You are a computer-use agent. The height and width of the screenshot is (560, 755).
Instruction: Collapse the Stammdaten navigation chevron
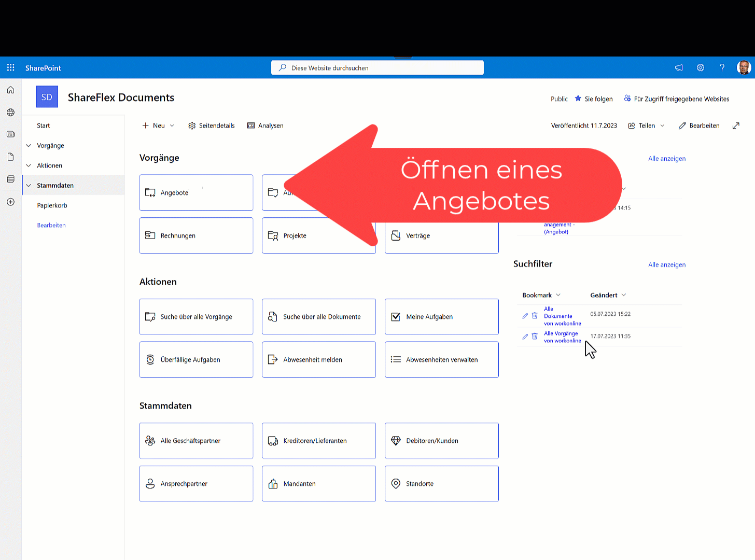pyautogui.click(x=29, y=186)
